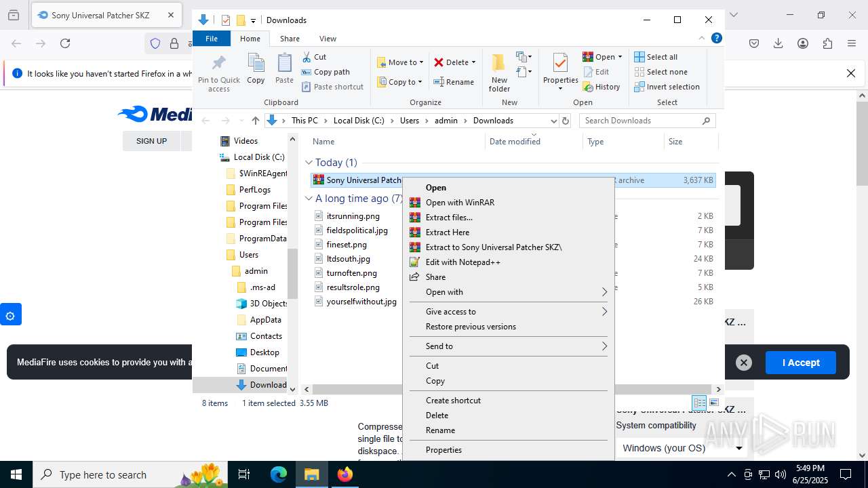Screen dimensions: 868x488
Task: Open Properties in the ribbon
Action: (x=560, y=73)
